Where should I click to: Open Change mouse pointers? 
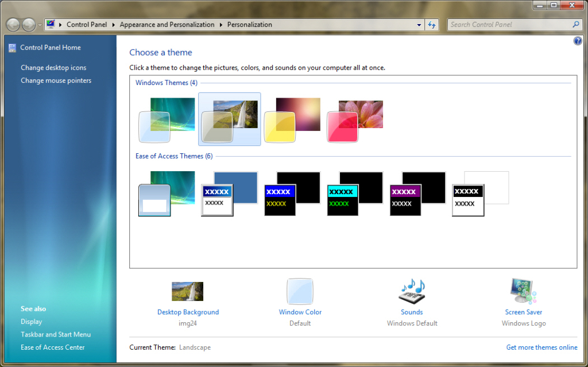(56, 80)
